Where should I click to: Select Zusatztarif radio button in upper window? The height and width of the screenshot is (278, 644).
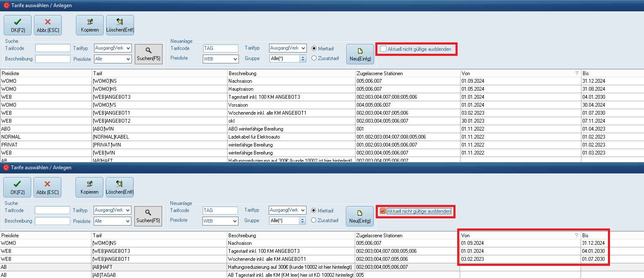314,58
